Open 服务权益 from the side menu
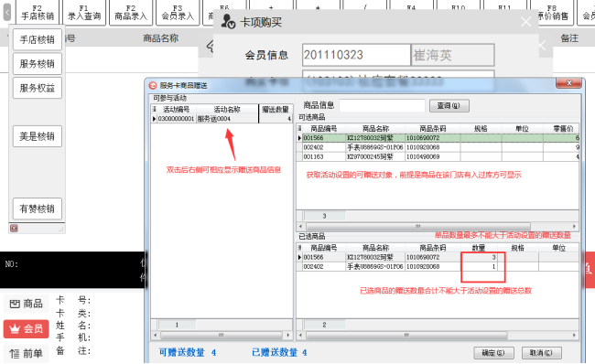The width and height of the screenshot is (595, 364). tap(38, 88)
